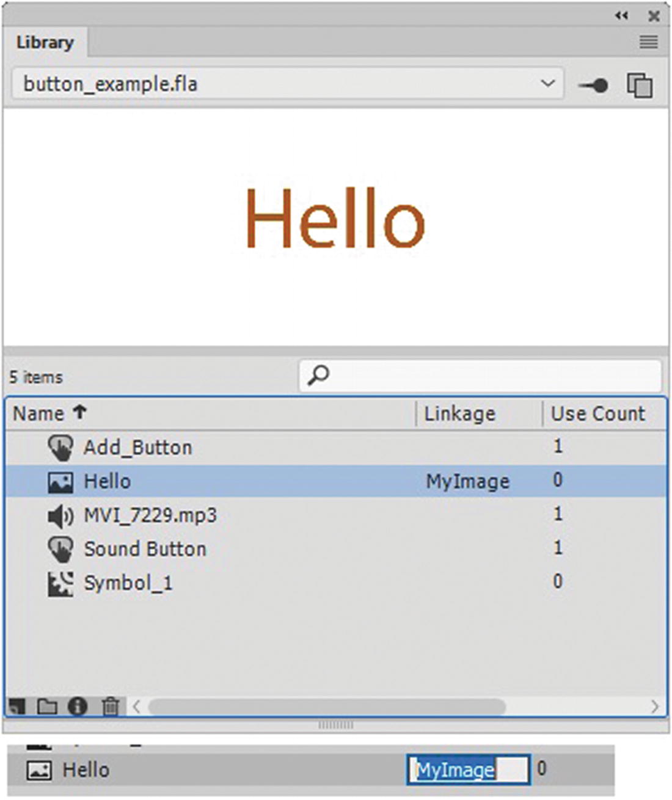Click the MyImage linkage edit field
672x800 pixels.
coord(468,769)
